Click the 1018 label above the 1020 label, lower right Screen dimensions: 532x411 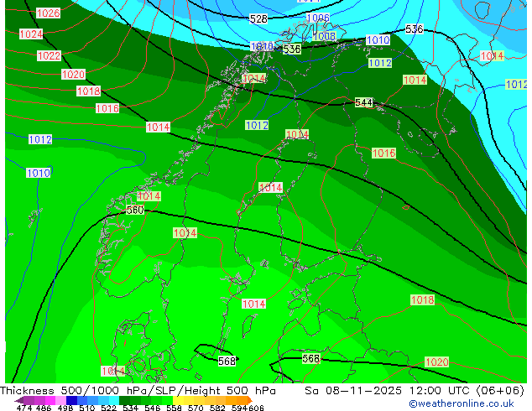point(422,299)
